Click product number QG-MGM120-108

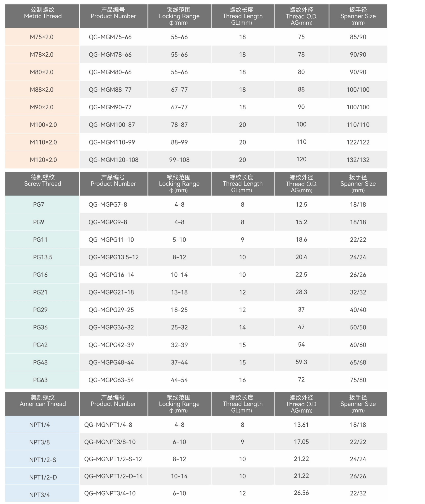tap(113, 160)
